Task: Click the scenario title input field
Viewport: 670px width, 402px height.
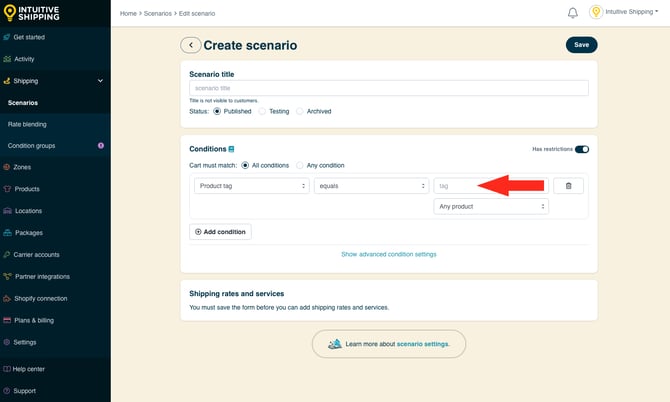Action: (x=388, y=88)
